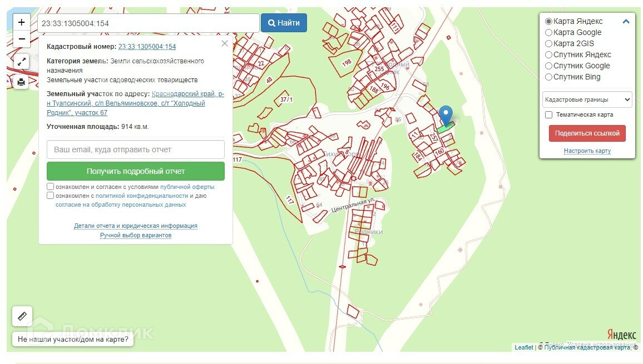Click the blue location marker pin
This screenshot has height=364, width=643.
[446, 115]
